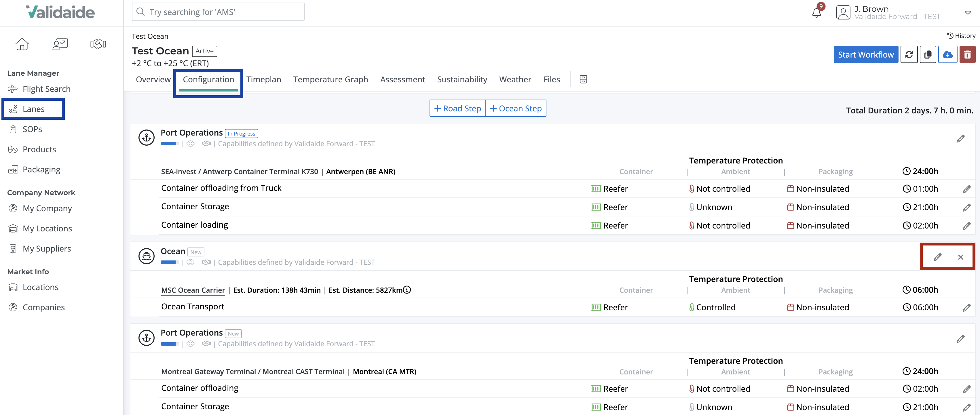The image size is (980, 415).
Task: Click handshake icon in first Port Operations
Action: [x=206, y=144]
